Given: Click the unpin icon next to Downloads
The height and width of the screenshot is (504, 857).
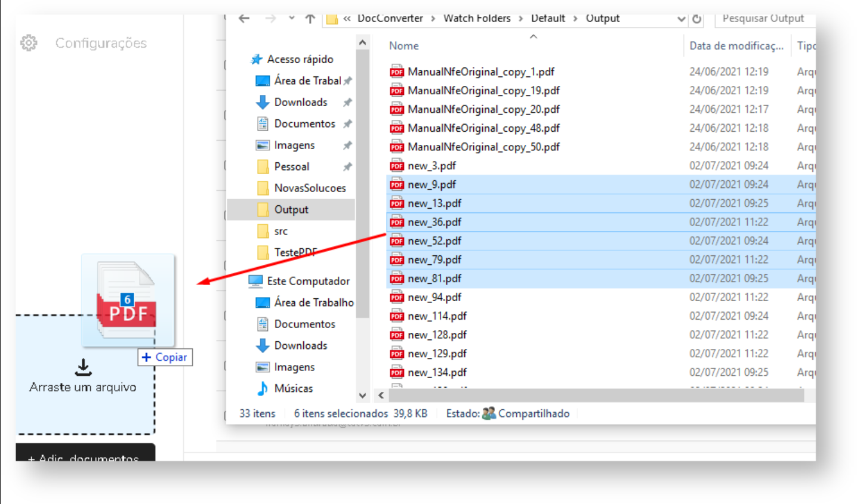Looking at the screenshot, I should coord(347,103).
